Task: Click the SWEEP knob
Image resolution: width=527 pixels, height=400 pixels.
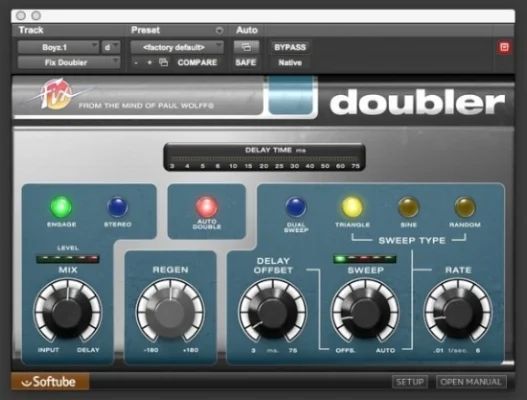Action: click(x=365, y=311)
